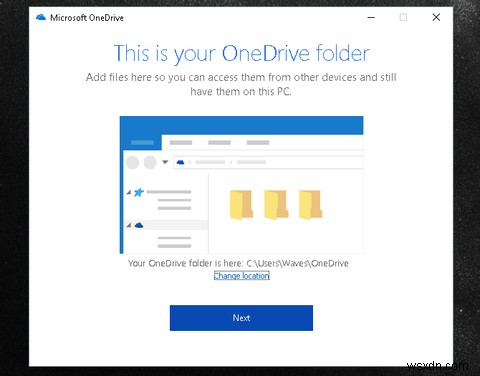Open the Change location link
The height and width of the screenshot is (376, 480).
tap(242, 276)
